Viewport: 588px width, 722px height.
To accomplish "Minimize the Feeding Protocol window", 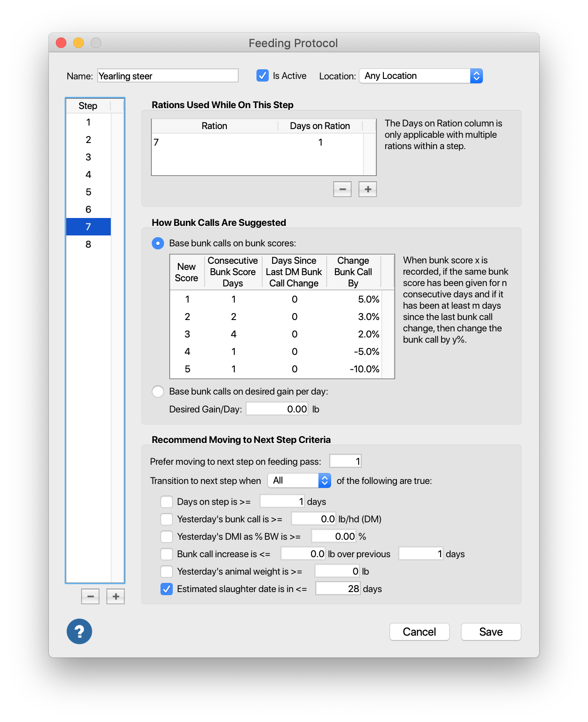I will [x=79, y=43].
